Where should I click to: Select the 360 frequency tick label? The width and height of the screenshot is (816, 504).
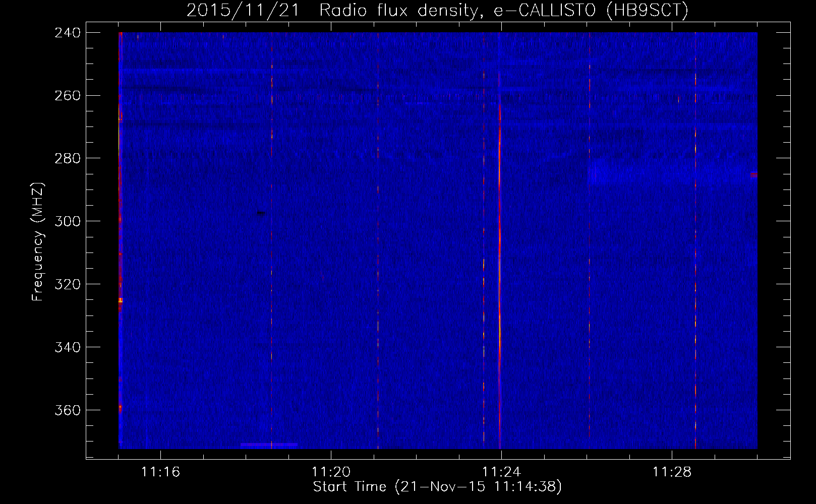(x=68, y=411)
